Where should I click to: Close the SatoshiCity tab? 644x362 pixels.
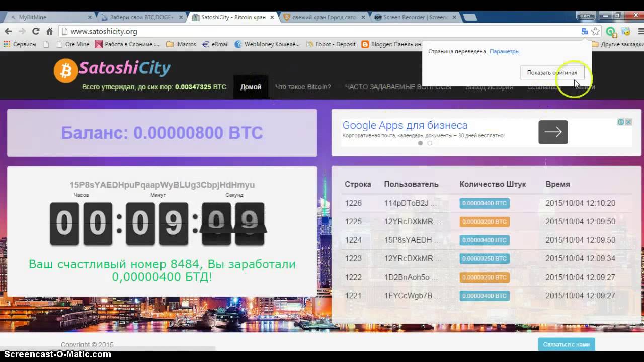[x=271, y=17]
